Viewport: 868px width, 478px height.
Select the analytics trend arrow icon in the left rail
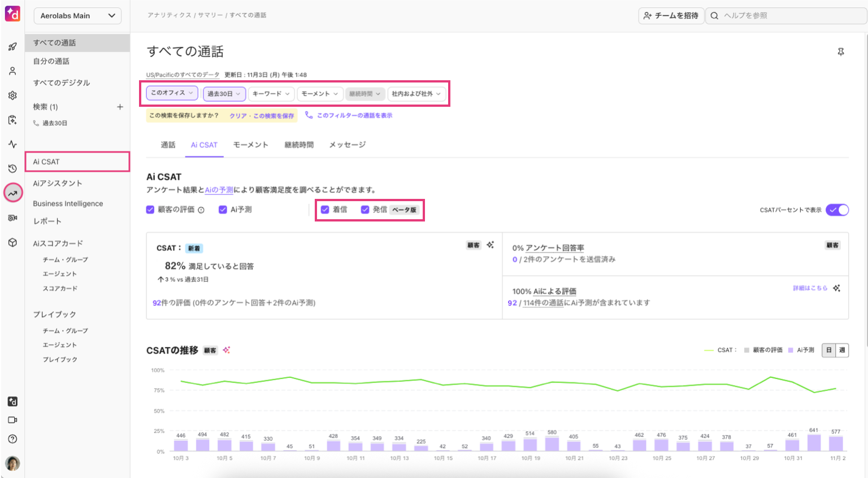click(x=13, y=193)
